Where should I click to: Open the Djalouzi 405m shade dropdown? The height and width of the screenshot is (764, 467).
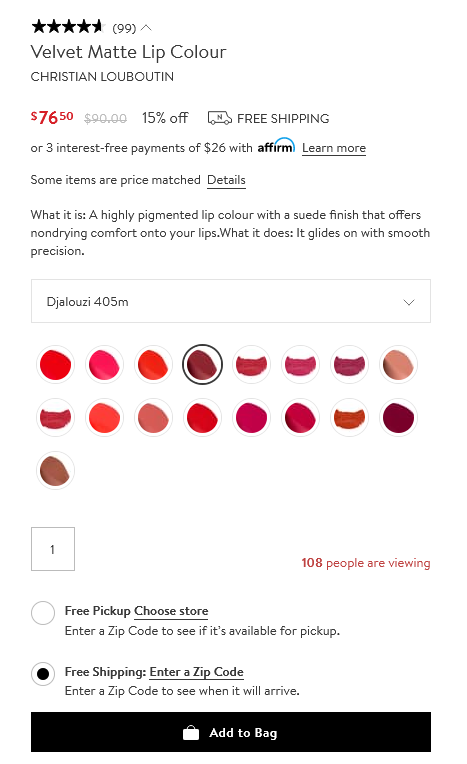[x=231, y=301]
